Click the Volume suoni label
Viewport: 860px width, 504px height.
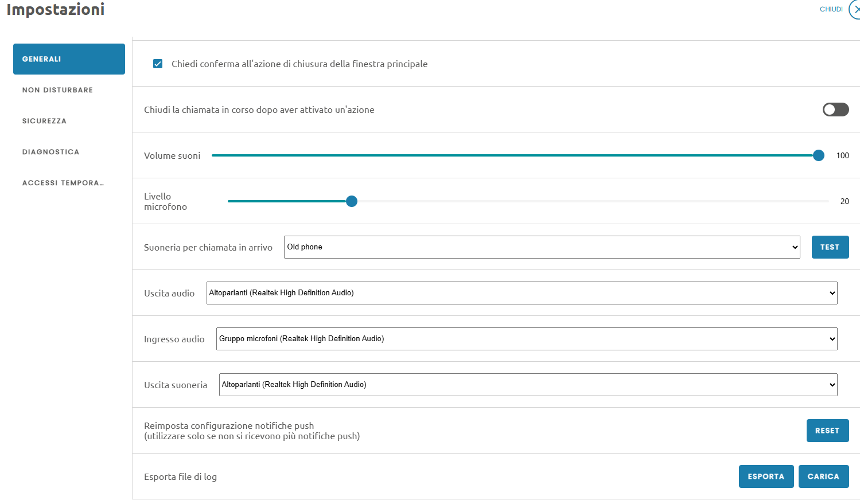172,155
